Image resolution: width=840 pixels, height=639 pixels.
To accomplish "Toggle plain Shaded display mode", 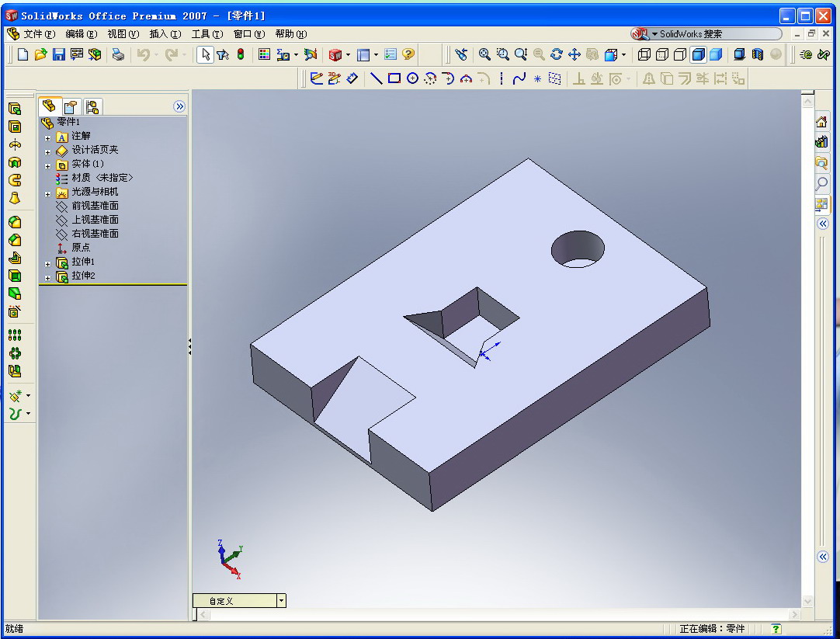I will pyautogui.click(x=716, y=54).
